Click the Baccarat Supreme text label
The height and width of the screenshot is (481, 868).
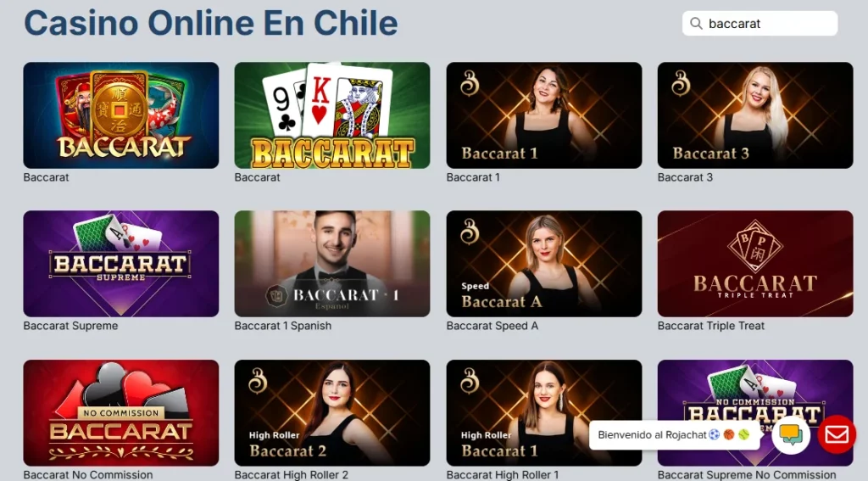(x=70, y=326)
